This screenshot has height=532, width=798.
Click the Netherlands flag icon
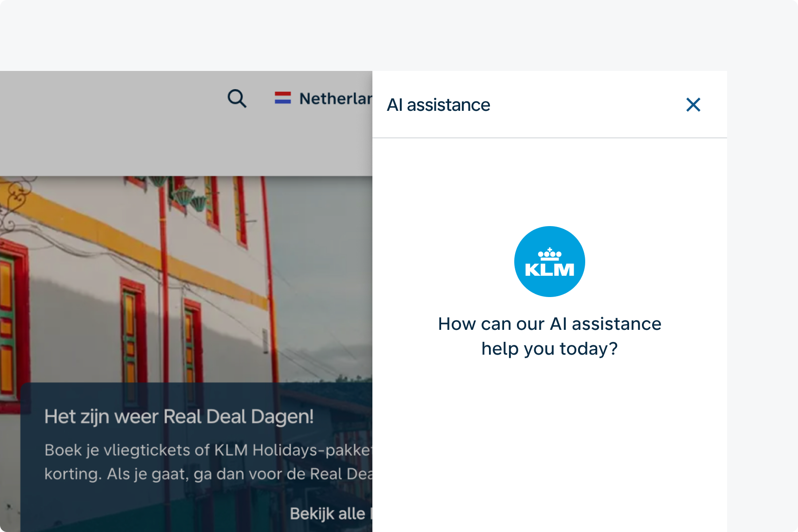coord(283,98)
